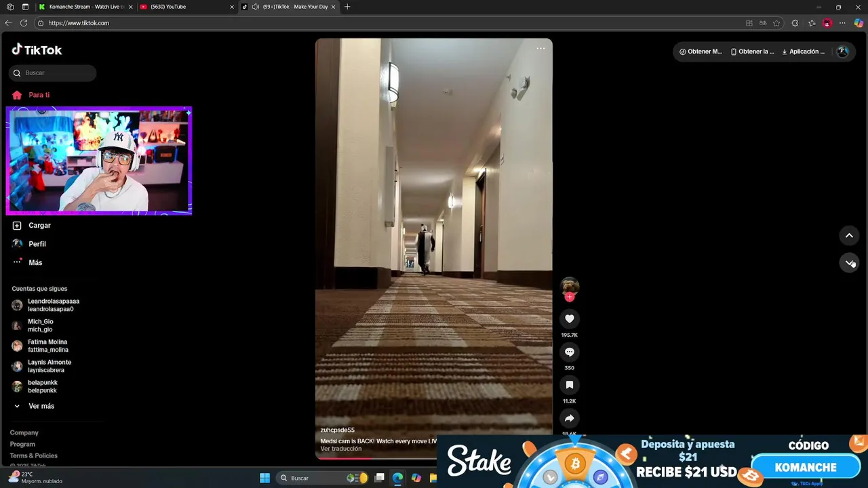Mute the TikTok tab speaker icon

[x=255, y=7]
